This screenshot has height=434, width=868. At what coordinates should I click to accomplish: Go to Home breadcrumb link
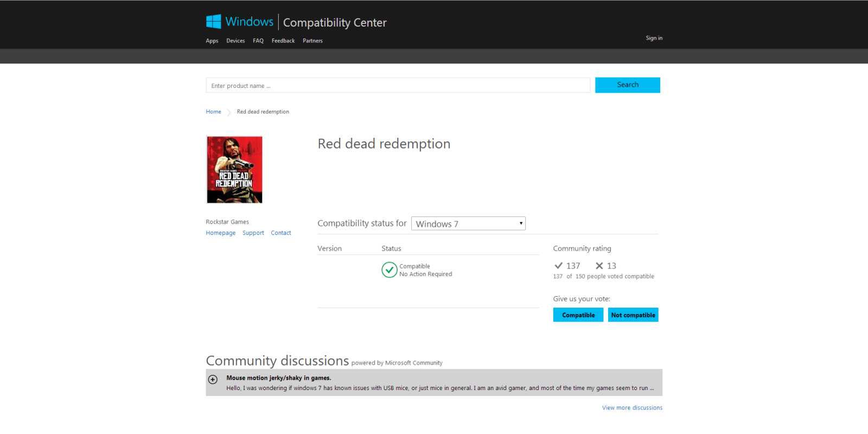click(x=213, y=112)
